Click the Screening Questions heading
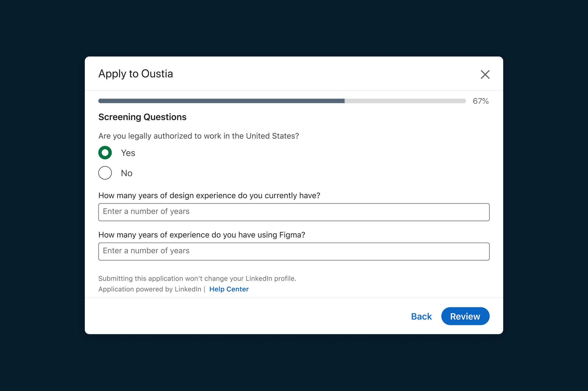 142,117
